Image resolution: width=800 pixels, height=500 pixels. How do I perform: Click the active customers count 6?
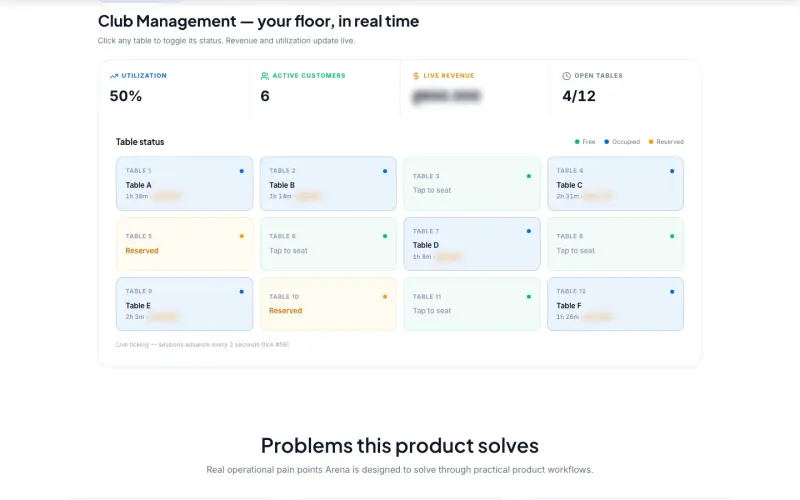(265, 96)
